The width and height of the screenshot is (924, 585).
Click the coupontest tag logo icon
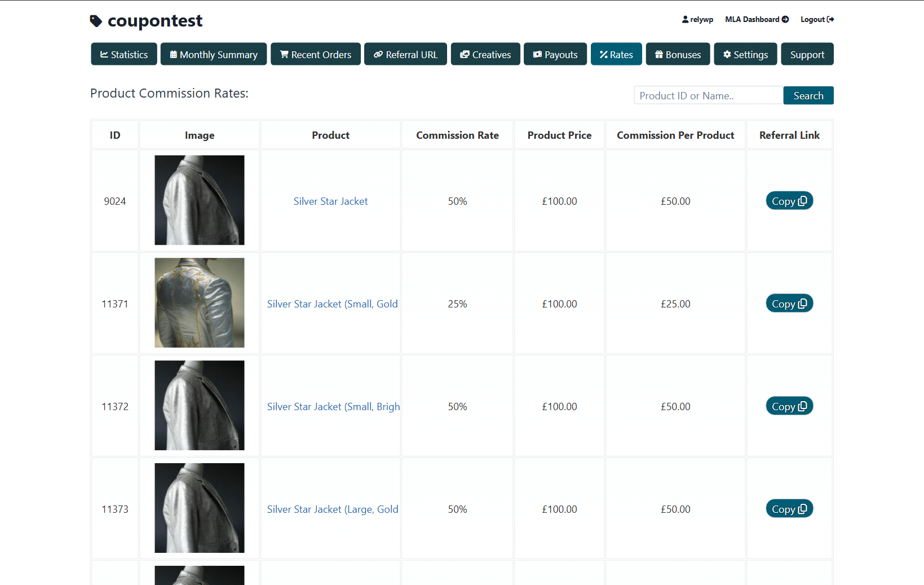96,21
